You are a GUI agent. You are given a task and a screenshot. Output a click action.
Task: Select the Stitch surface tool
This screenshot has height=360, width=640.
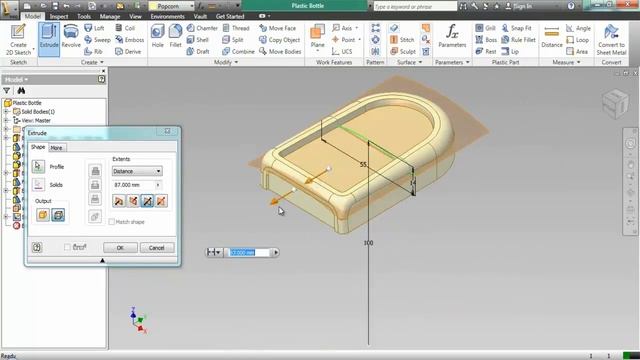click(x=402, y=40)
